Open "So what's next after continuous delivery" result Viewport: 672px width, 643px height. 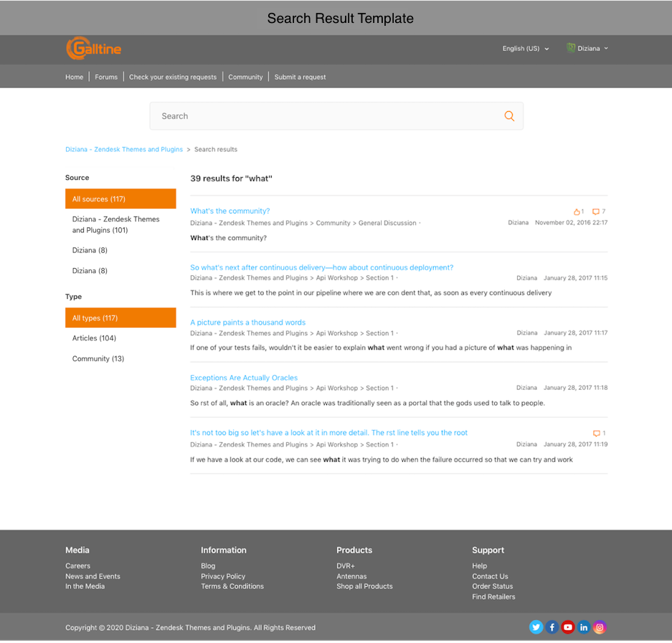pyautogui.click(x=322, y=268)
